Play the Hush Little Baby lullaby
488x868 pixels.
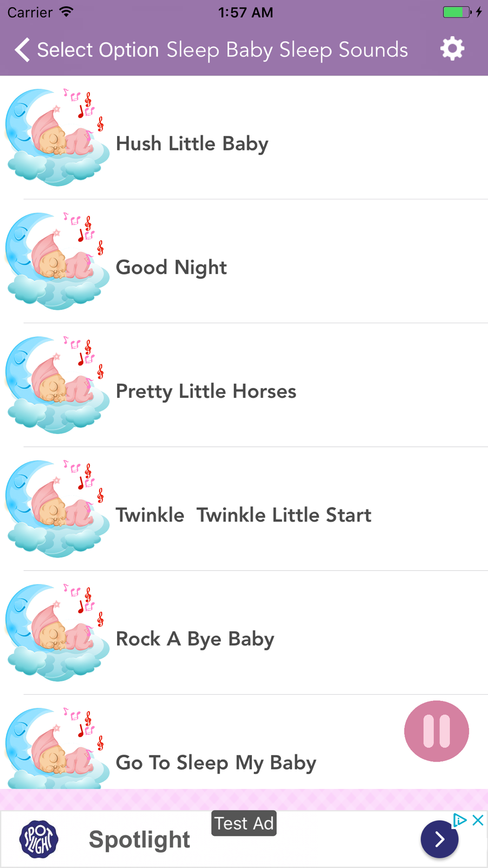pos(192,144)
